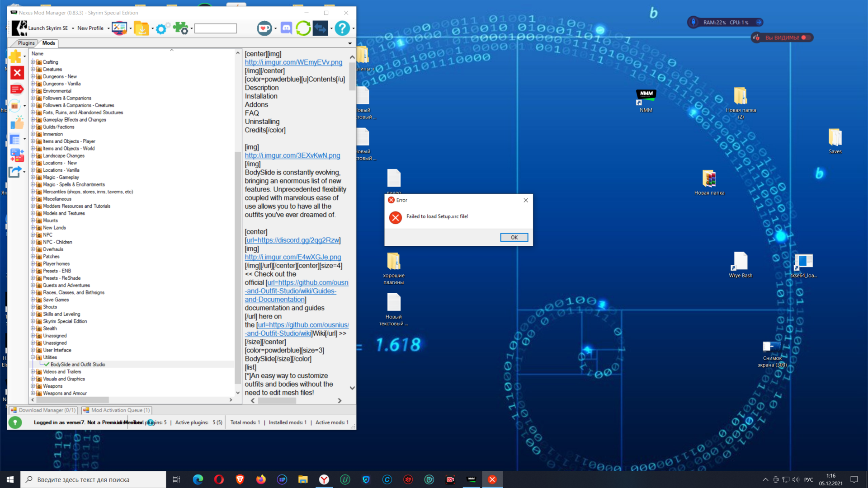Open the blue gear settings icon
The height and width of the screenshot is (488, 868).
(x=161, y=28)
